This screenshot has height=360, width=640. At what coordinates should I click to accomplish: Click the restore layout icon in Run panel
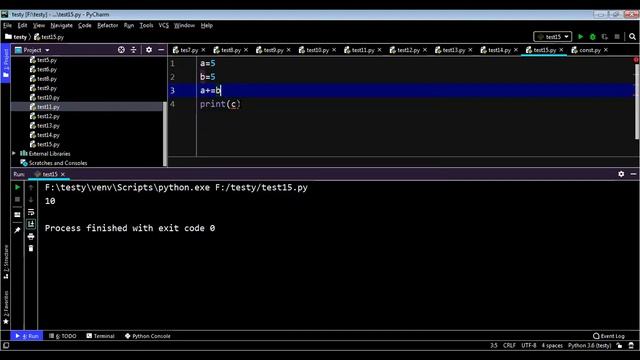[17, 215]
